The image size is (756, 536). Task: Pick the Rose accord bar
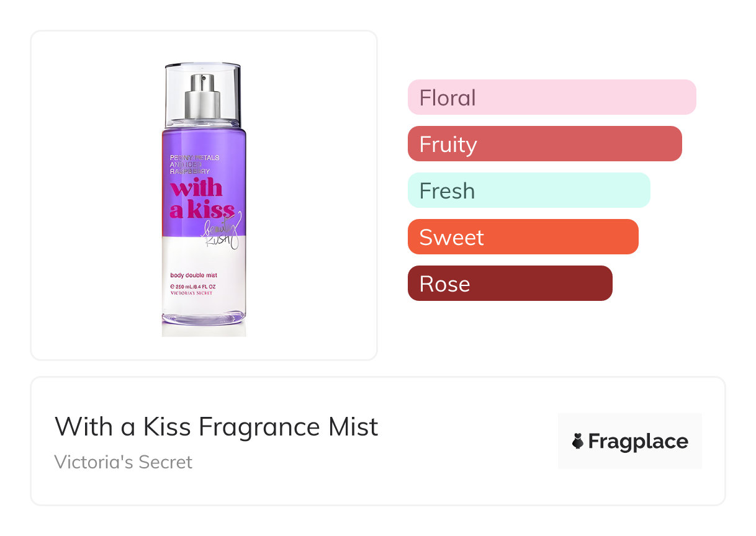click(x=510, y=284)
